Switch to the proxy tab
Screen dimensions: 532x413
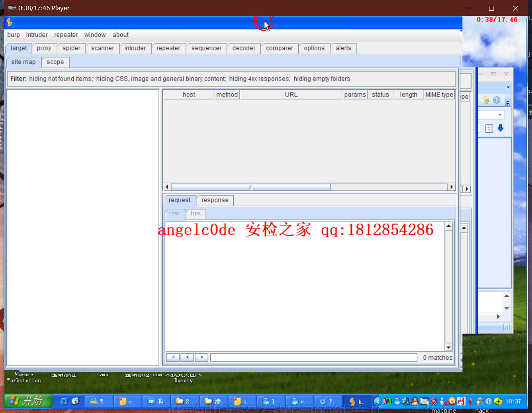pos(44,48)
